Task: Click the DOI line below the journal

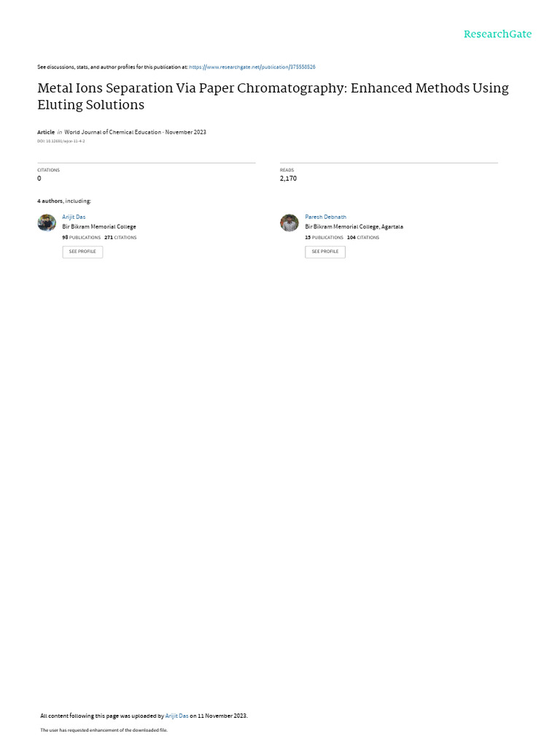Action: pyautogui.click(x=61, y=141)
